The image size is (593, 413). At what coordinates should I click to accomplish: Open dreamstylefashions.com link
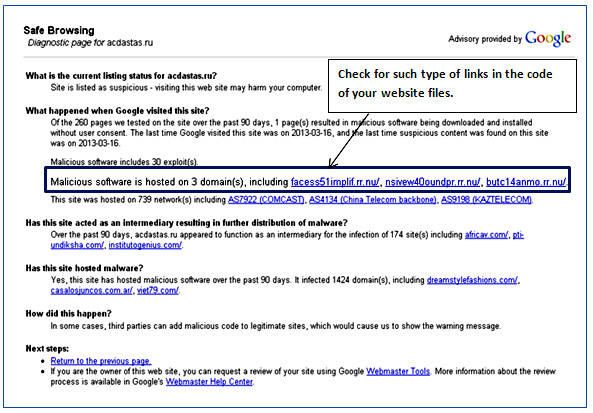pos(472,280)
